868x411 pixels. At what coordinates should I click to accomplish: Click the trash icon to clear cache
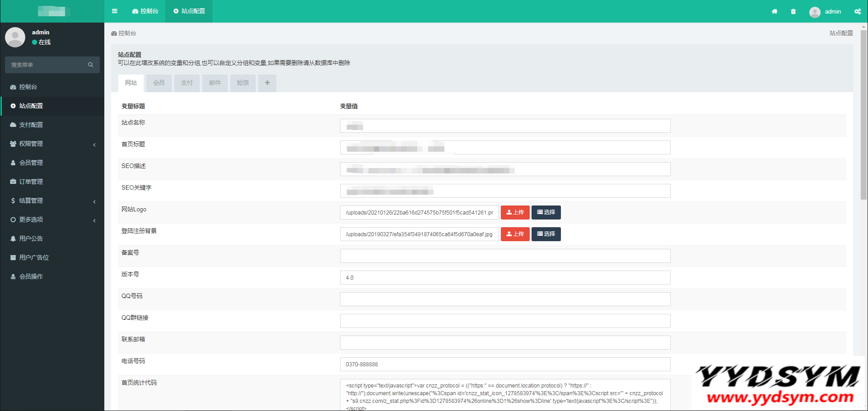coord(793,12)
